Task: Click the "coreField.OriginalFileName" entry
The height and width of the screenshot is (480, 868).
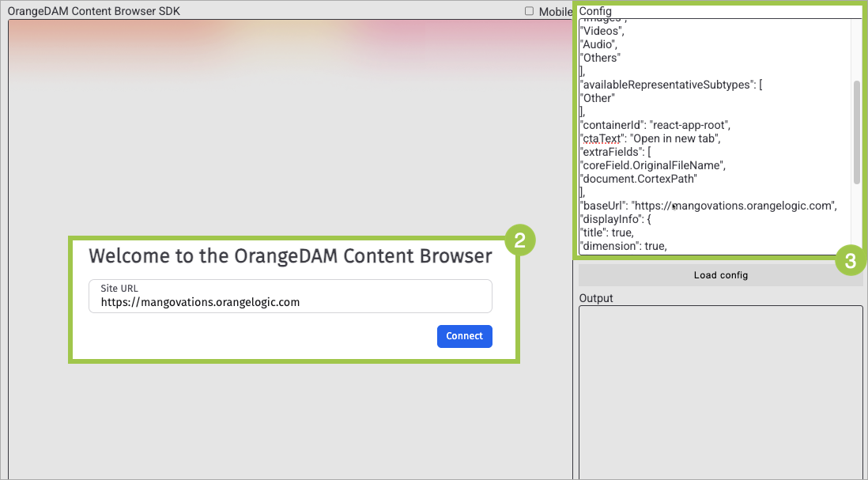Action: [x=653, y=165]
